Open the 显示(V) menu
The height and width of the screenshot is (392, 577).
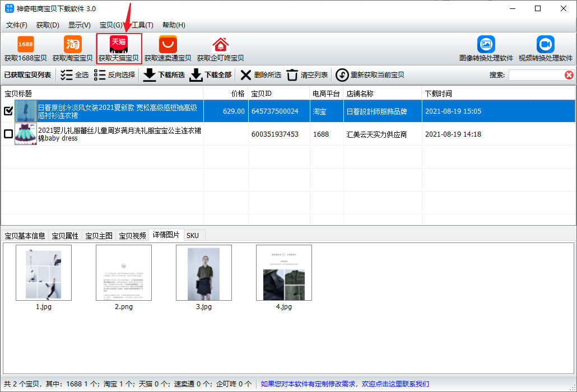coord(80,25)
